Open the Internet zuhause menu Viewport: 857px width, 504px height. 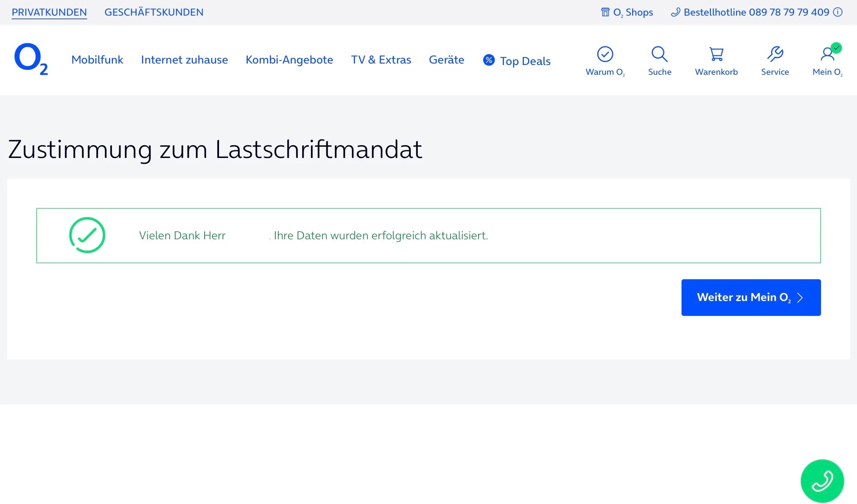click(184, 60)
